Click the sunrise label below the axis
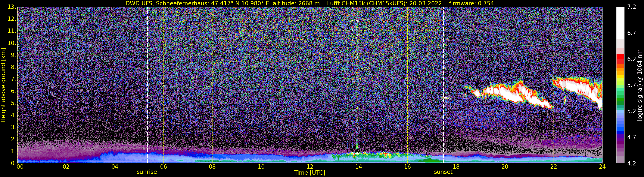The width and height of the screenshot is (644, 177). click(147, 172)
